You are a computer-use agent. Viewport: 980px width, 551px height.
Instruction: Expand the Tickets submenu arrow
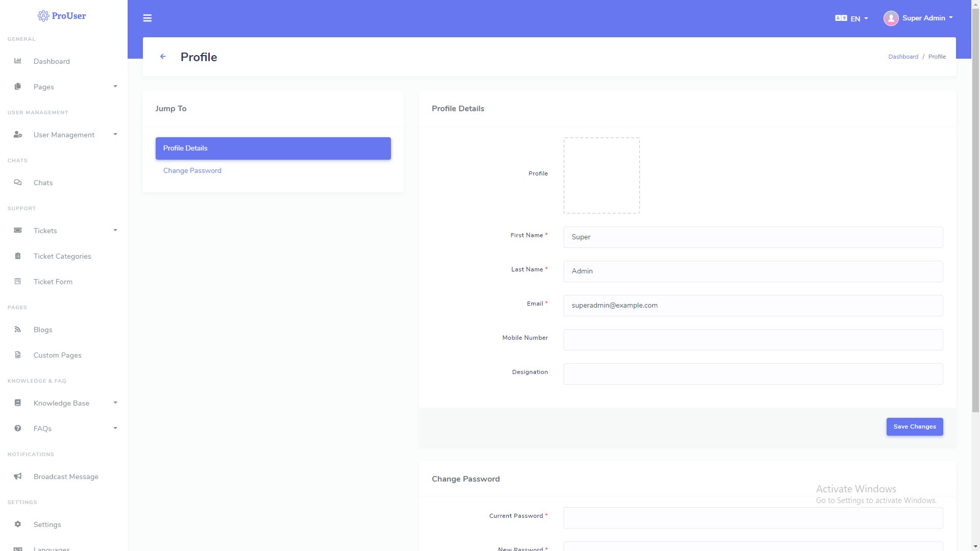(x=115, y=230)
